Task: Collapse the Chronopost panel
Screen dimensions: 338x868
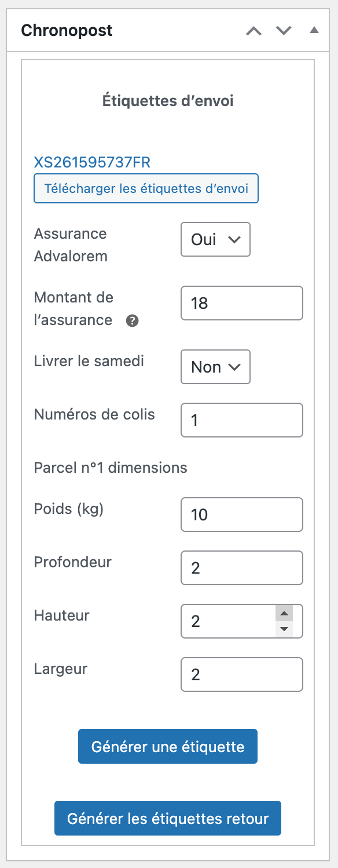Action: (313, 30)
